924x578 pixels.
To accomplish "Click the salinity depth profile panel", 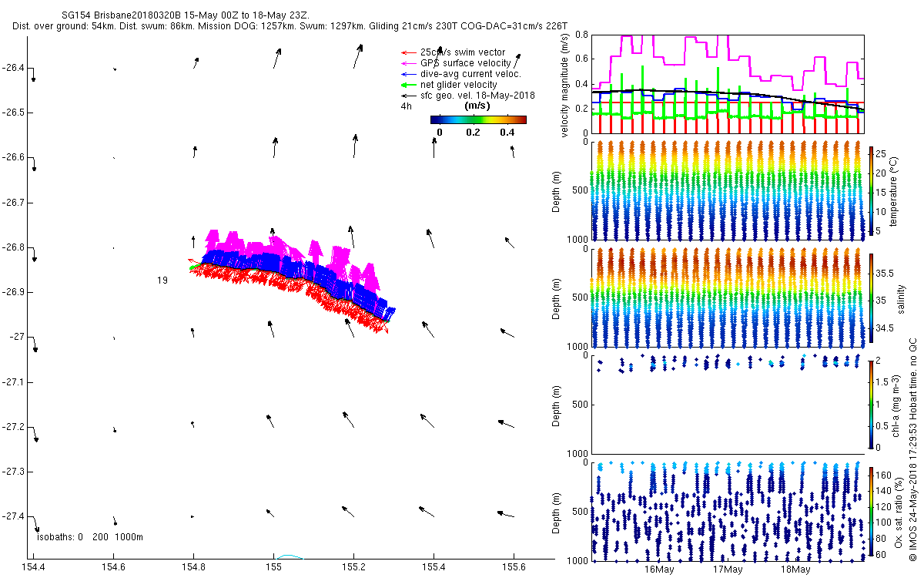I will (728, 298).
